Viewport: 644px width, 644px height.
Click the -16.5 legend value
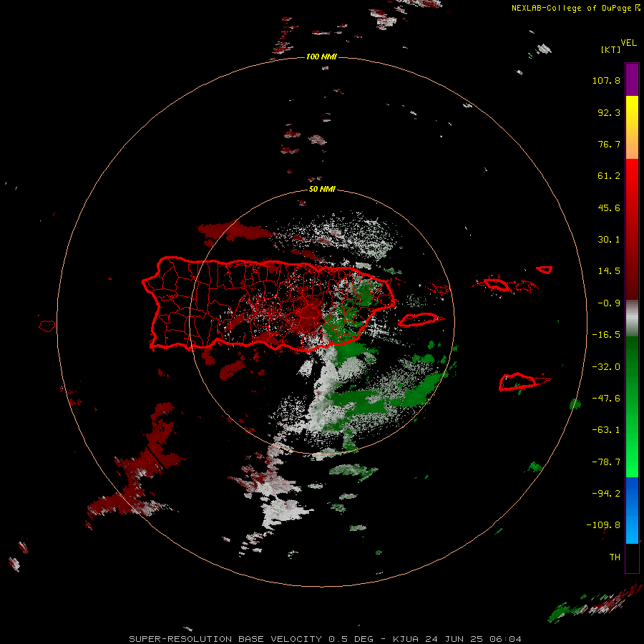coord(606,335)
